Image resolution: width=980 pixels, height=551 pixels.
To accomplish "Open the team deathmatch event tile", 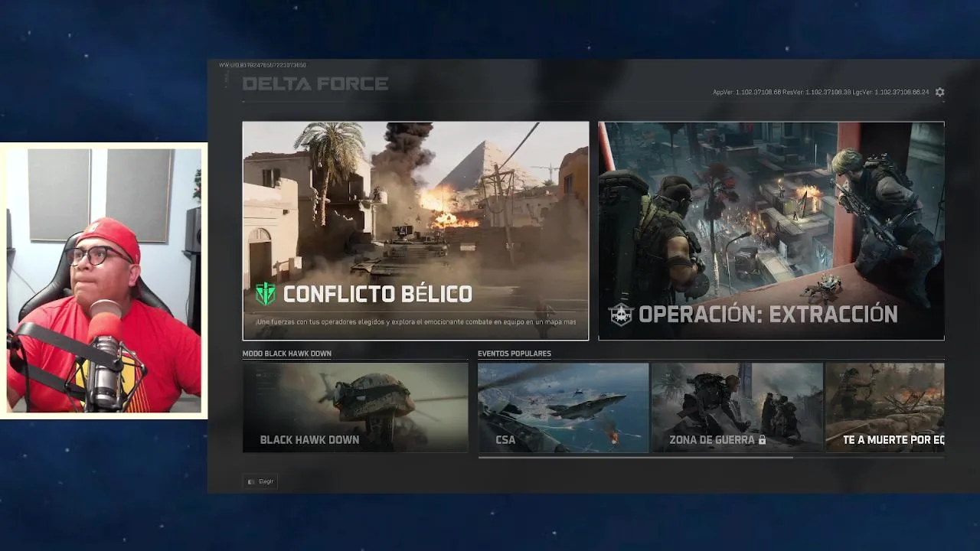I will [884, 407].
